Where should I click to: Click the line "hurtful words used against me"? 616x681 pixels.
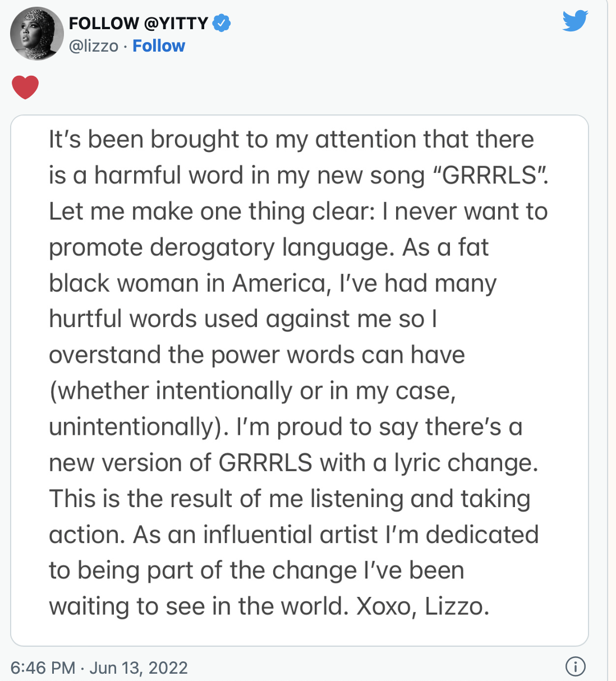pyautogui.click(x=243, y=319)
